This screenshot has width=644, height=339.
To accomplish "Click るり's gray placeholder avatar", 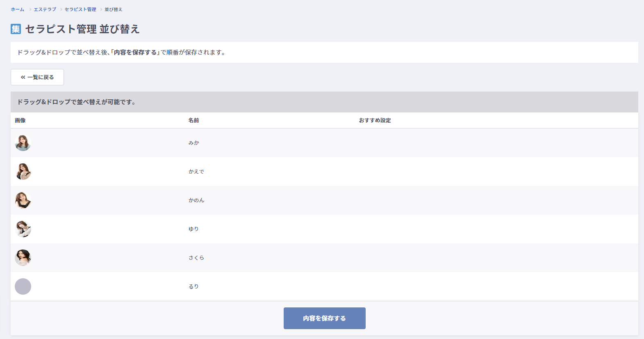I will 23,286.
